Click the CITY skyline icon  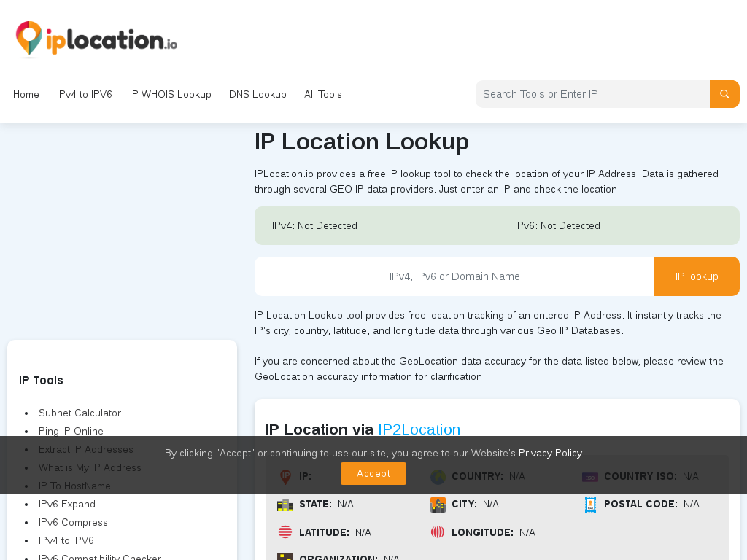pos(438,505)
